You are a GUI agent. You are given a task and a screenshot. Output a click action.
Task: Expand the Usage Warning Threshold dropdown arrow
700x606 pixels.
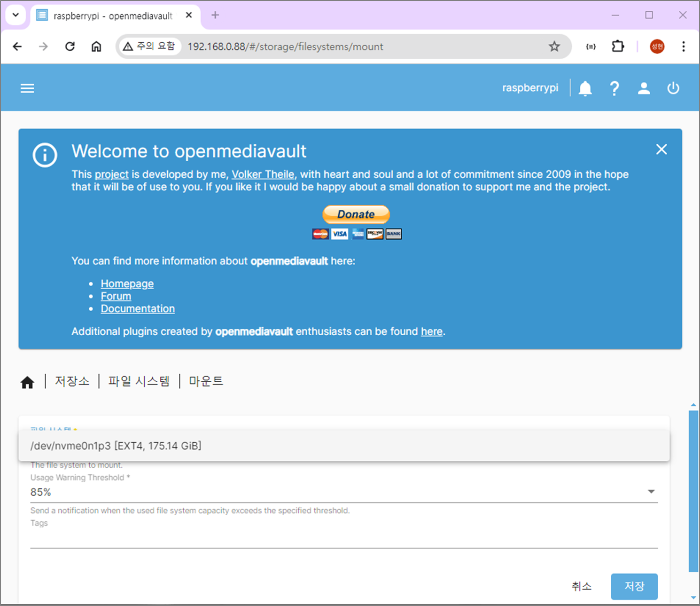tap(651, 492)
